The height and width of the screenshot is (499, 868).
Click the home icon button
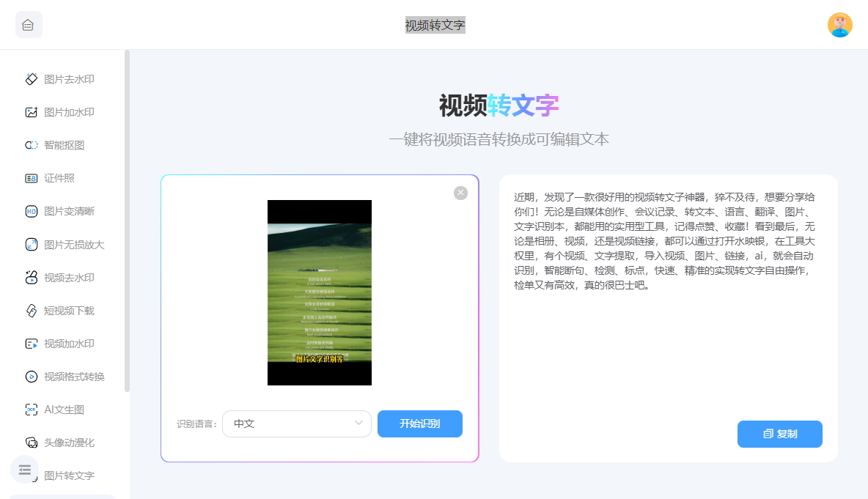click(x=29, y=25)
